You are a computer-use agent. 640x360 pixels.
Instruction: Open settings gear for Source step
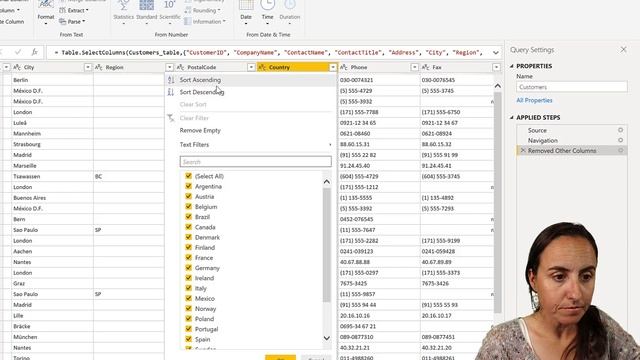620,130
